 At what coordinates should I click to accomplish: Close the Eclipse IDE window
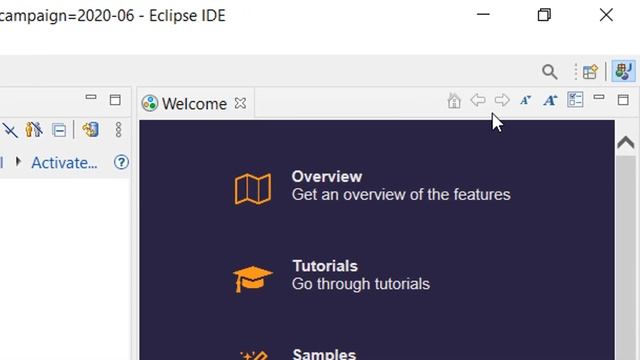coord(606,15)
